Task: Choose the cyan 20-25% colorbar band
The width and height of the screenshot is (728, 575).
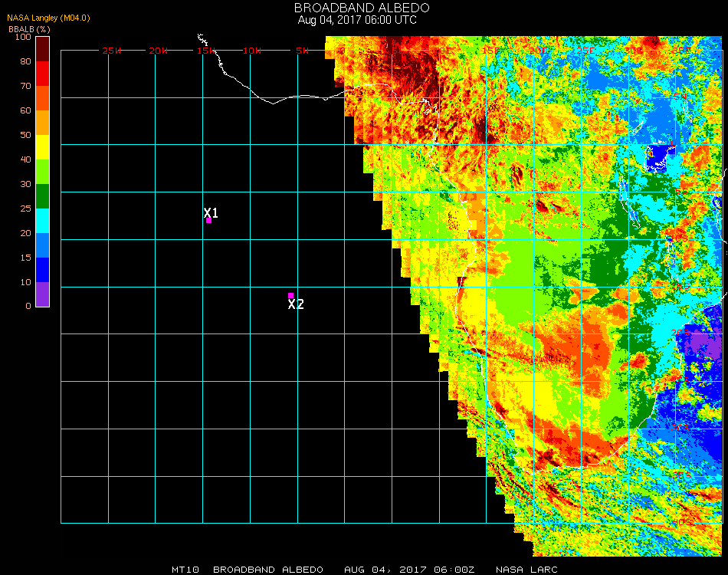Action: pyautogui.click(x=43, y=221)
